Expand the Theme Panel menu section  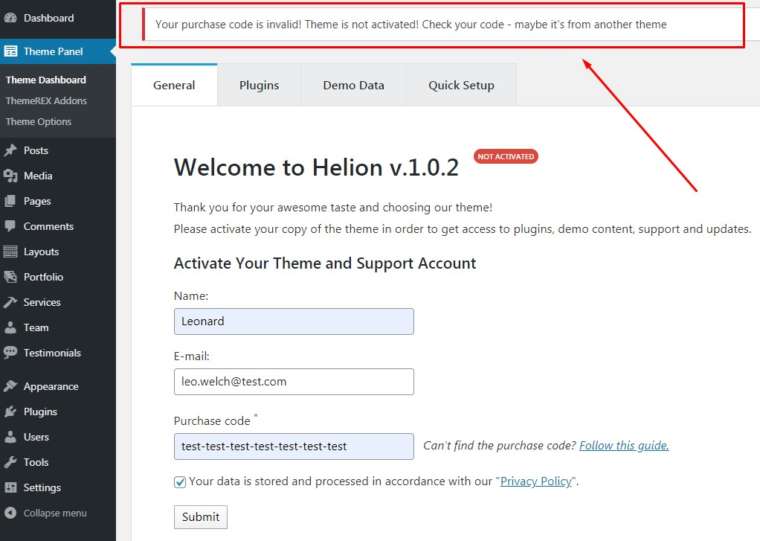coord(53,51)
